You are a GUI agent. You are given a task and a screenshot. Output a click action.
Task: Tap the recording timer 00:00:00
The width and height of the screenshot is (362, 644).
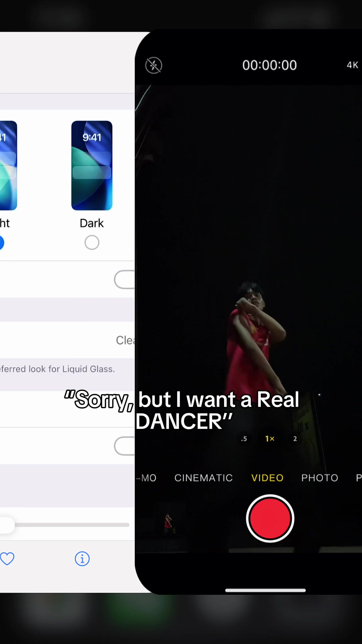tap(269, 65)
